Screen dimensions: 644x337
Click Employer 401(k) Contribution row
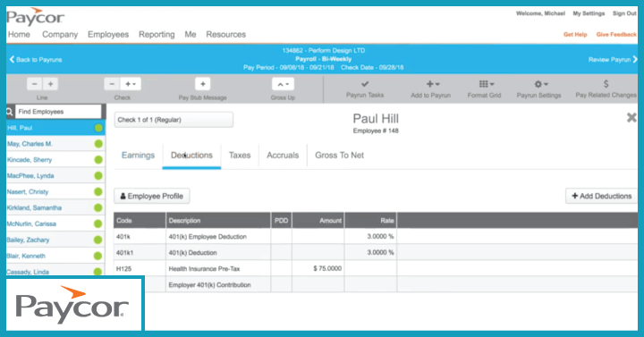[x=376, y=285]
